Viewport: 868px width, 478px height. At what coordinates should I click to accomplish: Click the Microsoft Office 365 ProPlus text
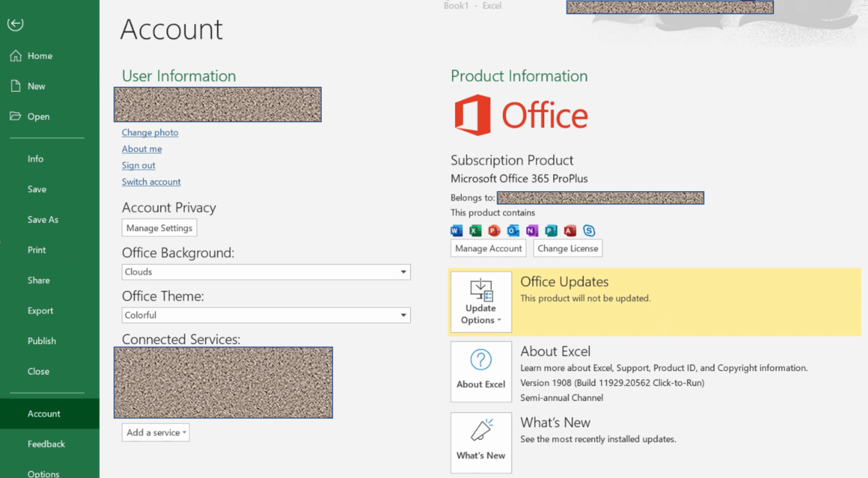pos(519,179)
